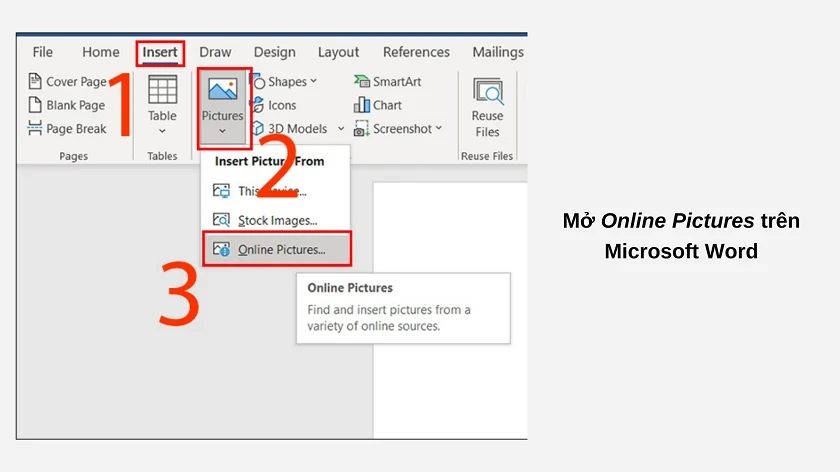The height and width of the screenshot is (472, 840).
Task: Open the Design tab
Action: 274,52
